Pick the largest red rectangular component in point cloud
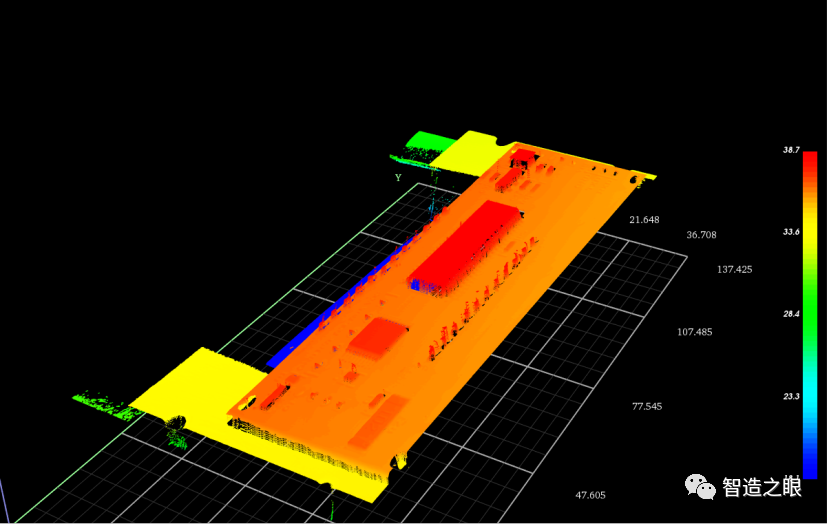Screen dimensions: 829x524 (x=465, y=246)
